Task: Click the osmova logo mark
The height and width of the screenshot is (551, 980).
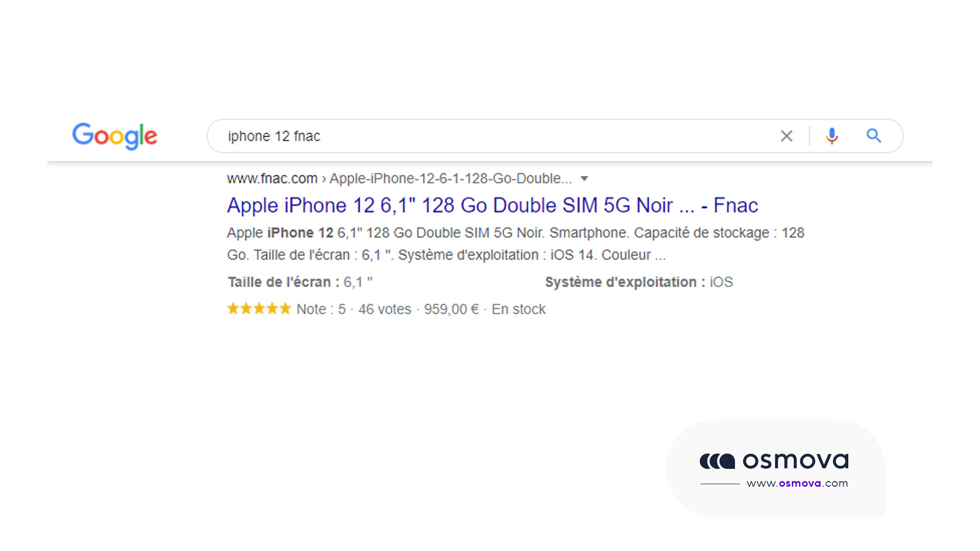Action: [x=717, y=461]
